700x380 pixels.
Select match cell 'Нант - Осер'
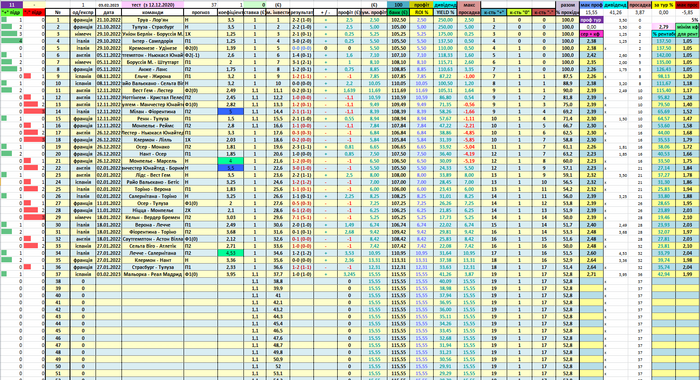152,154
